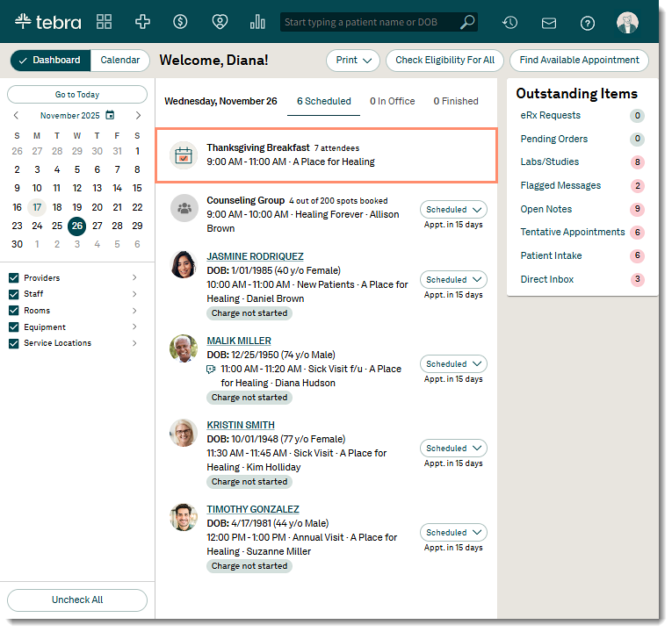The width and height of the screenshot is (672, 632).
Task: Open Timothy Gonzalez's photo
Action: point(184,517)
